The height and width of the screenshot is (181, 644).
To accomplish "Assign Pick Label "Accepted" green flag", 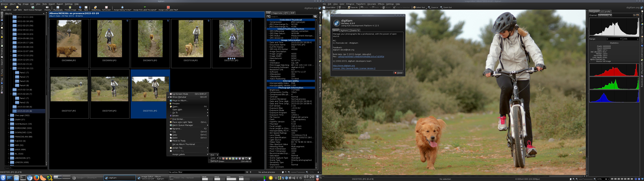I will coord(145,9).
